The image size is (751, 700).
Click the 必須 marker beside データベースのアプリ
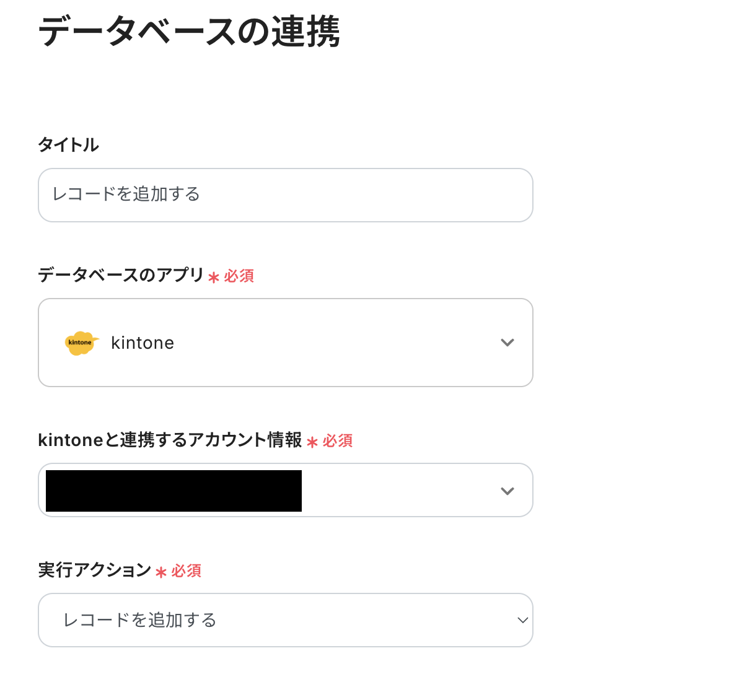pyautogui.click(x=239, y=276)
